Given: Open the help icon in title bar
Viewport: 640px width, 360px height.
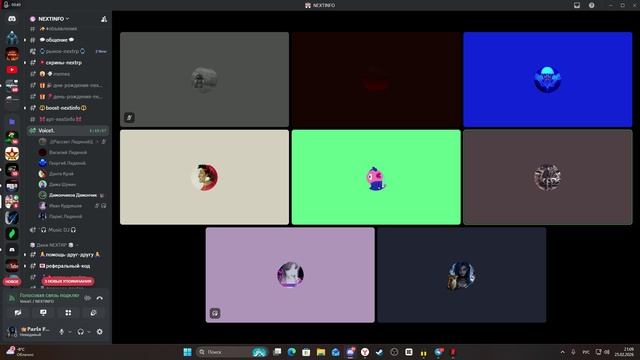Looking at the screenshot, I should [591, 5].
